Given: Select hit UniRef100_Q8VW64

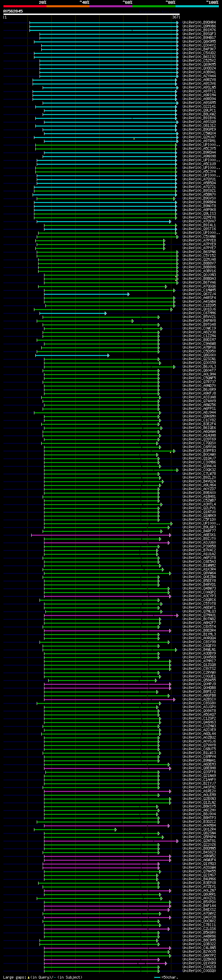Looking at the screenshot, I should (199, 573).
